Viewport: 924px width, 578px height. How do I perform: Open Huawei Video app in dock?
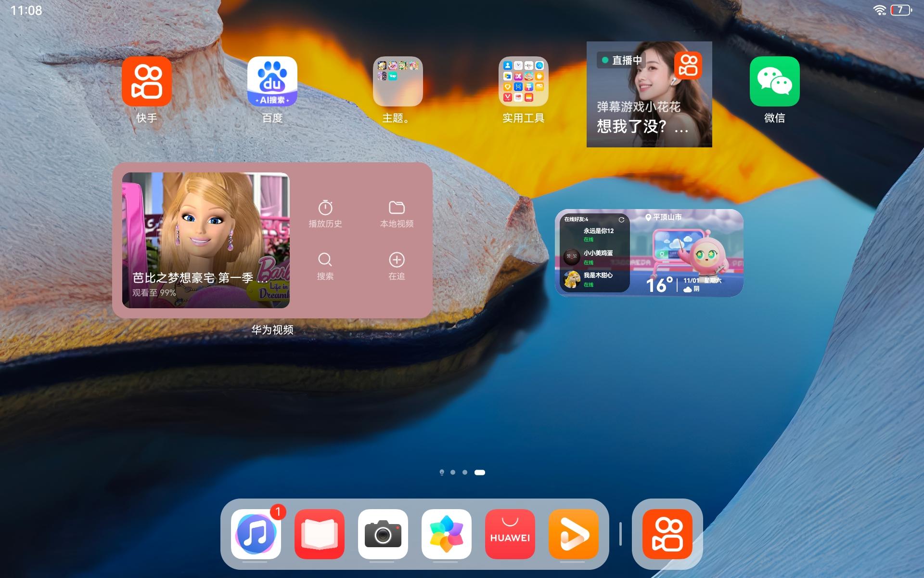tap(573, 534)
